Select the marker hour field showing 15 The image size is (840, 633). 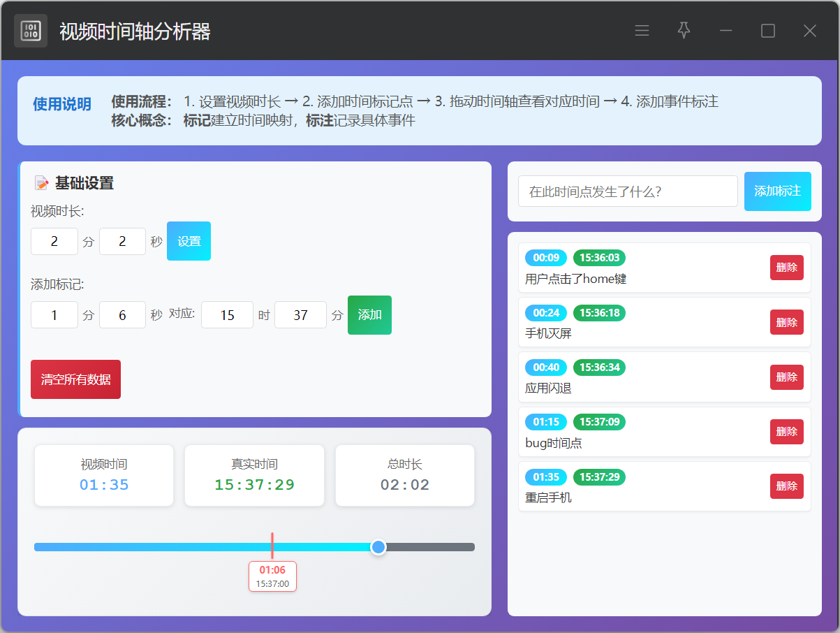click(x=227, y=315)
